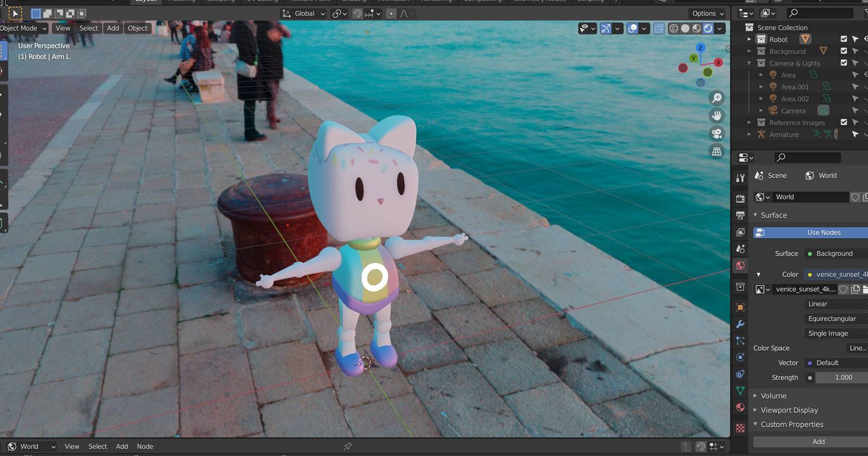Open the Node menu in bottom editor
The width and height of the screenshot is (868, 456).
coord(145,446)
